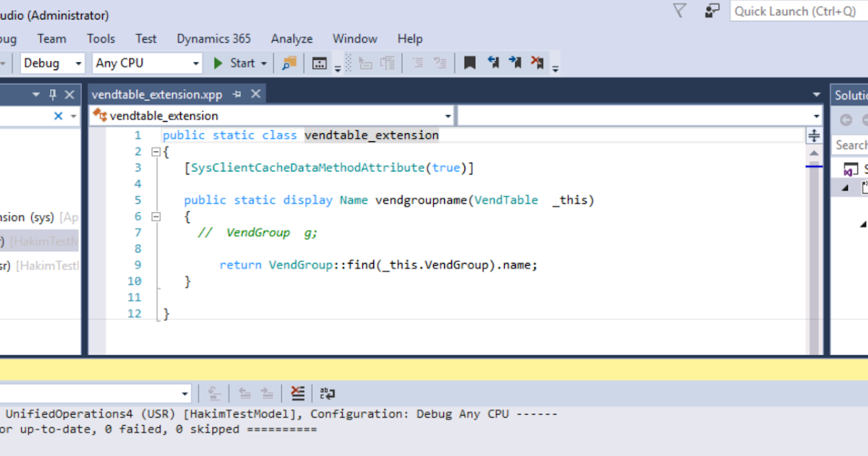Unpin the left tool window with the pin icon
The image size is (868, 456).
tap(52, 94)
